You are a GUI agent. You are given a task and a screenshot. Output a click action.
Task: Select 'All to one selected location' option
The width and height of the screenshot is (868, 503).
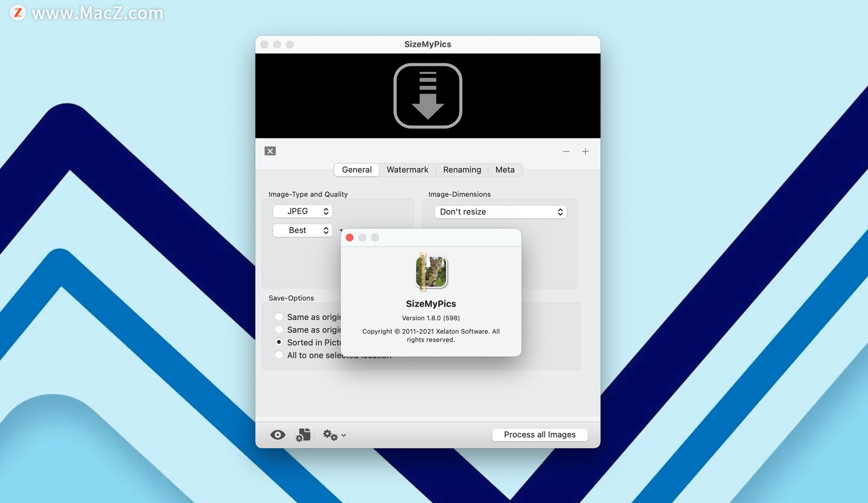(x=278, y=354)
